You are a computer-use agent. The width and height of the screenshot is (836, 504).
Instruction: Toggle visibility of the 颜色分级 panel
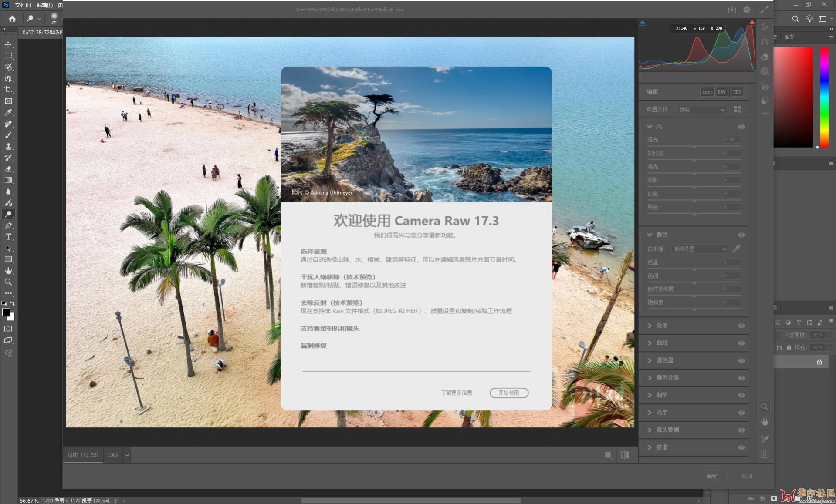[x=741, y=378]
